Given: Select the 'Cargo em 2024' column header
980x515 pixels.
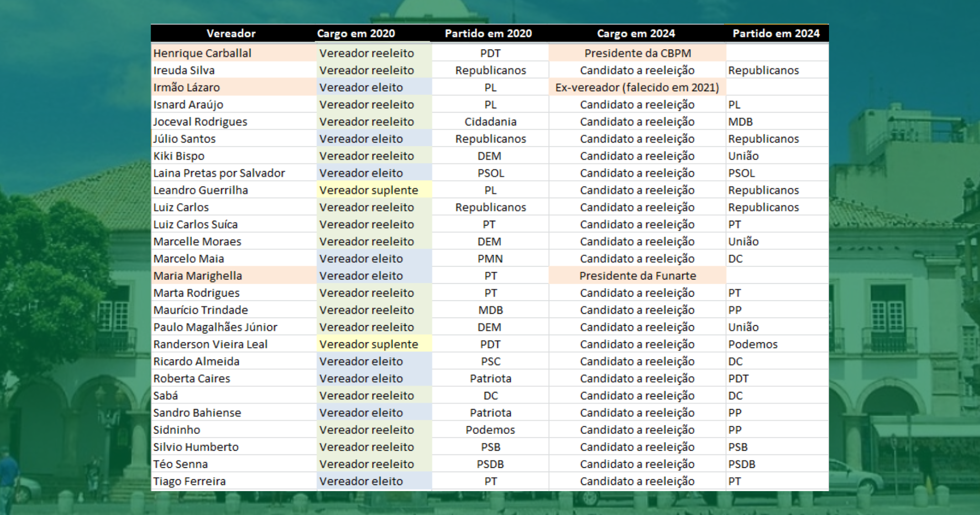Looking at the screenshot, I should pyautogui.click(x=636, y=33).
